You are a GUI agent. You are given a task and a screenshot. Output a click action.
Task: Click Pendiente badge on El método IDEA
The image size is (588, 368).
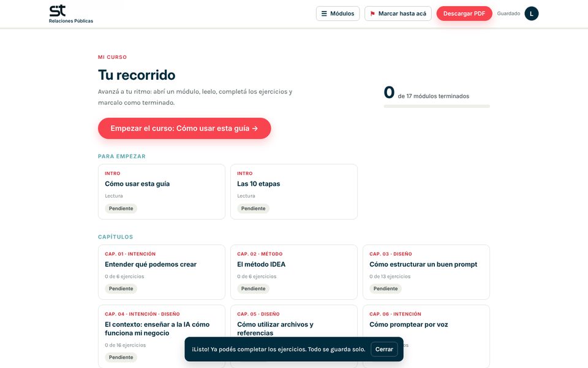pyautogui.click(x=253, y=289)
